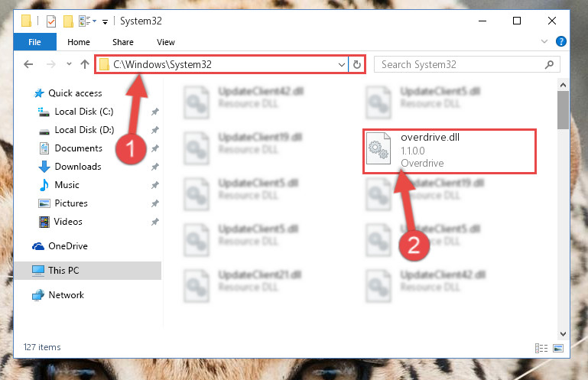This screenshot has width=588, height=380.
Task: Click the Back navigation arrow
Action: [x=28, y=64]
